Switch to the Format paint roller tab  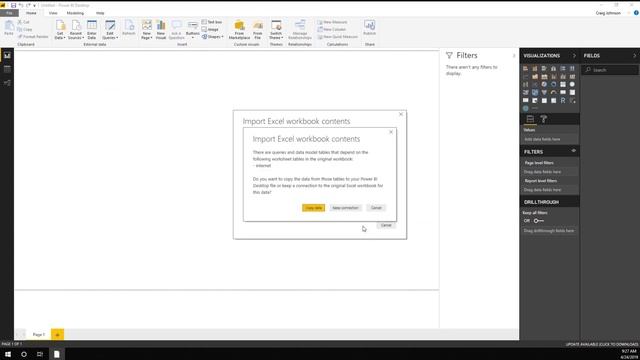tap(544, 119)
